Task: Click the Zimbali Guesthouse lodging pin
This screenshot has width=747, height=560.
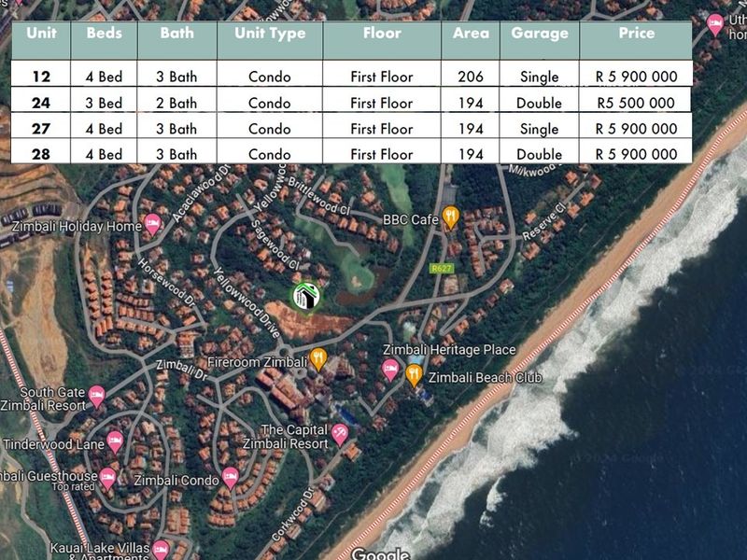Action: (108, 477)
